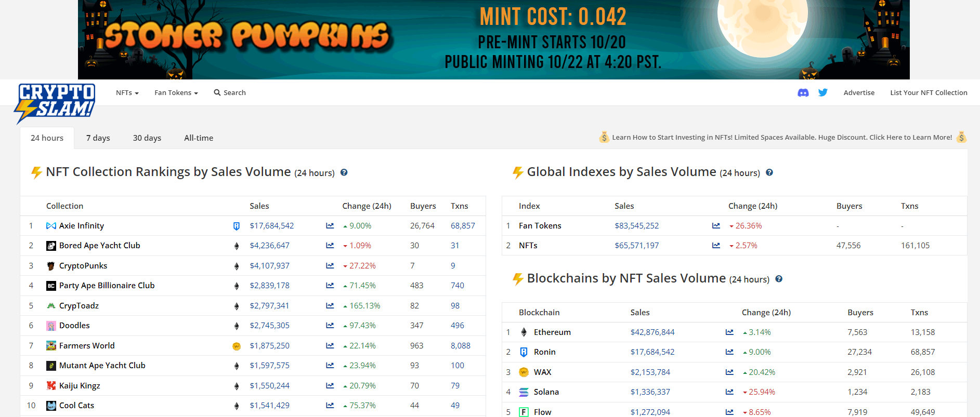Click the help icon beside Global Indexes

pyautogui.click(x=769, y=172)
